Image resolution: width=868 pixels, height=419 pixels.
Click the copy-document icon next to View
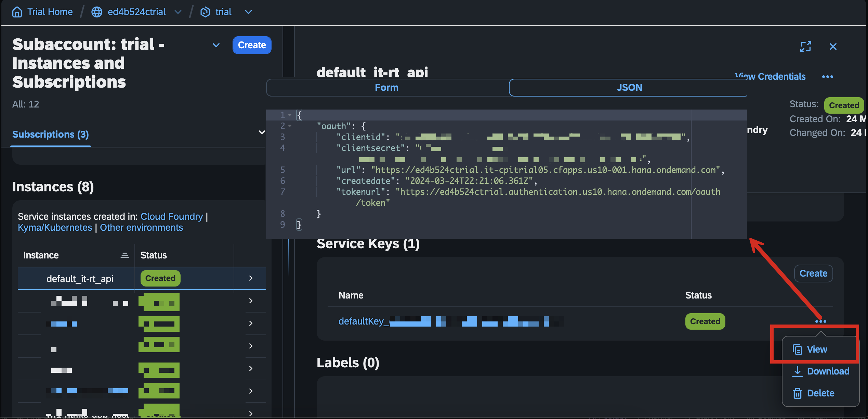tap(797, 349)
